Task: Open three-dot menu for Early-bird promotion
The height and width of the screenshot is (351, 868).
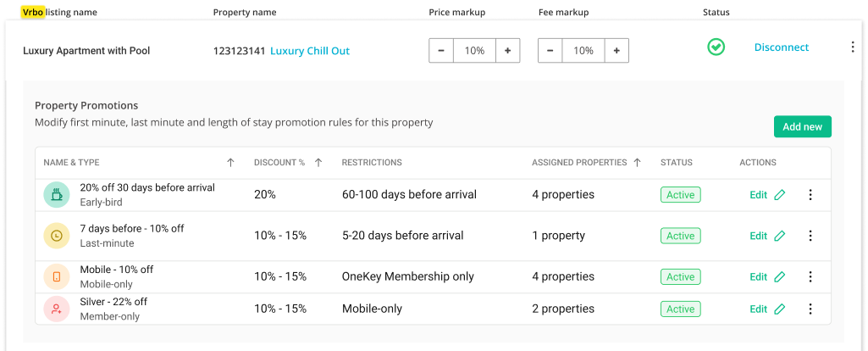Action: point(810,195)
